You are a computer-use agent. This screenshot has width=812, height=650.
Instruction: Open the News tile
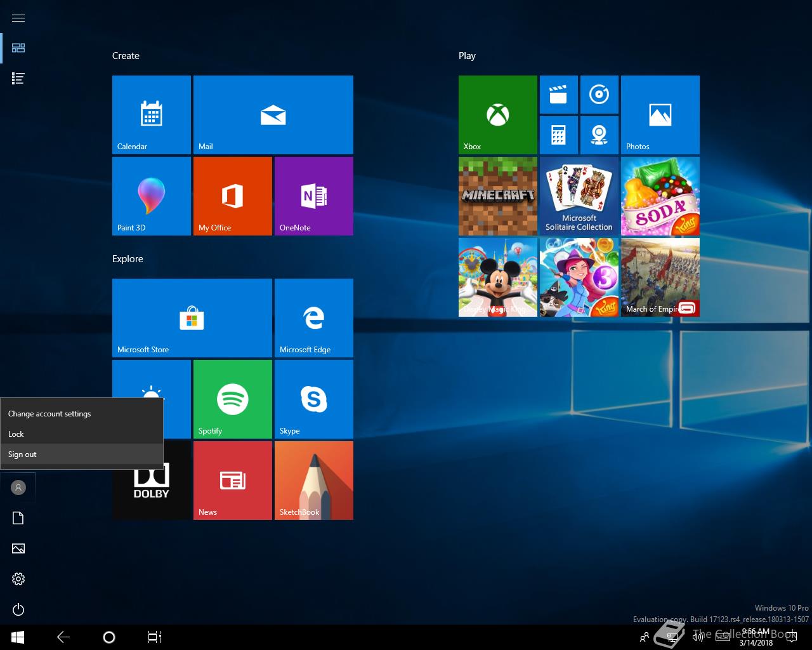coord(233,481)
